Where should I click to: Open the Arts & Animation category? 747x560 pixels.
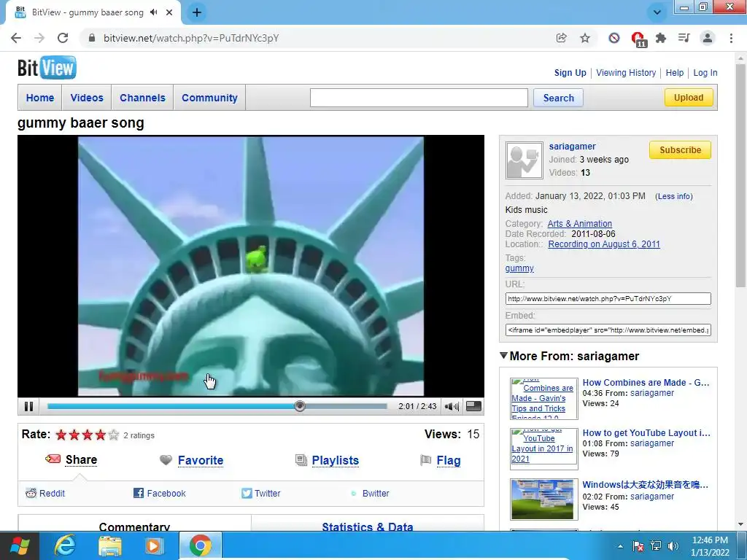click(x=580, y=223)
